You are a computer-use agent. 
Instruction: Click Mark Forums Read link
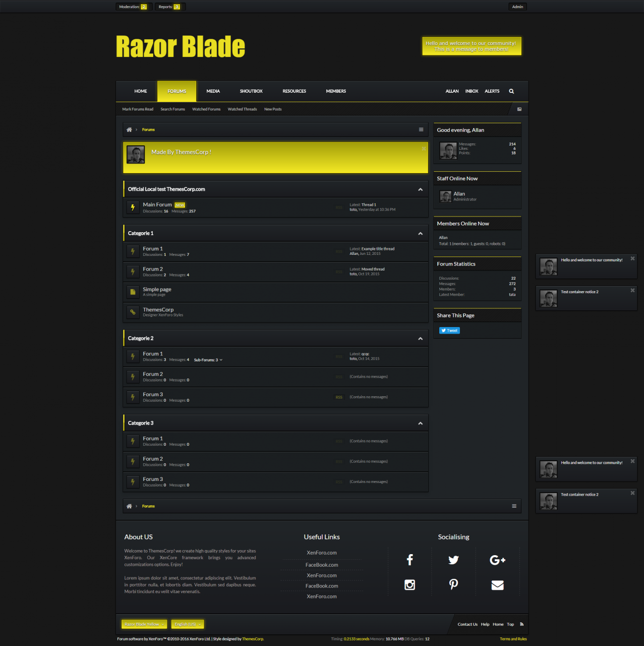coord(138,109)
